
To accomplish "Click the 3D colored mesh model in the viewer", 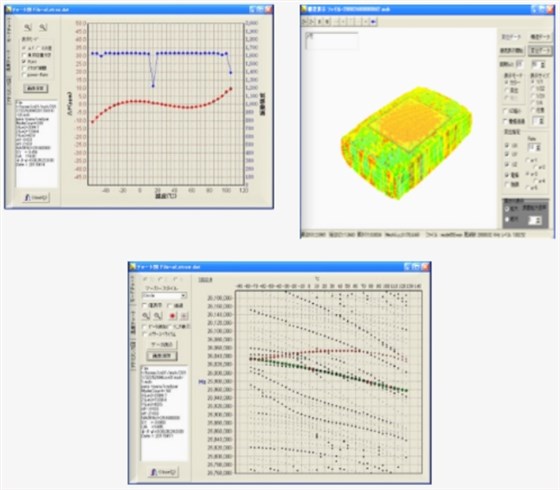I will pos(406,143).
